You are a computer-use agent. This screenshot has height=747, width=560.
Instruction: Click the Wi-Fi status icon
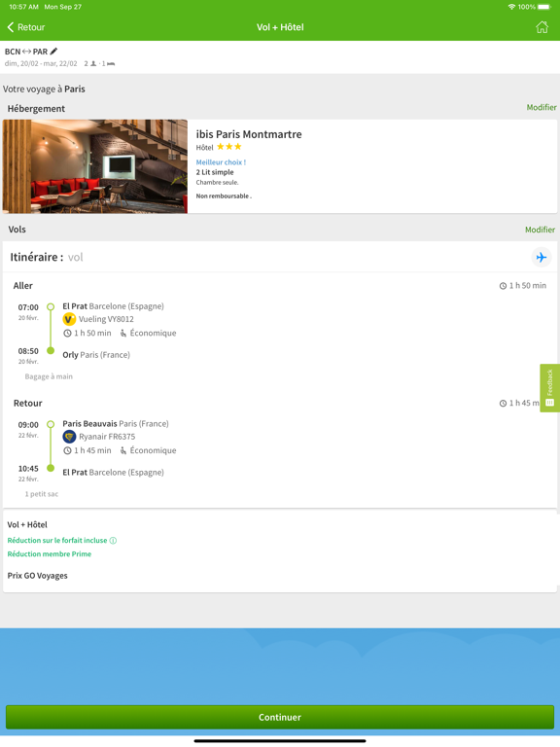512,7
